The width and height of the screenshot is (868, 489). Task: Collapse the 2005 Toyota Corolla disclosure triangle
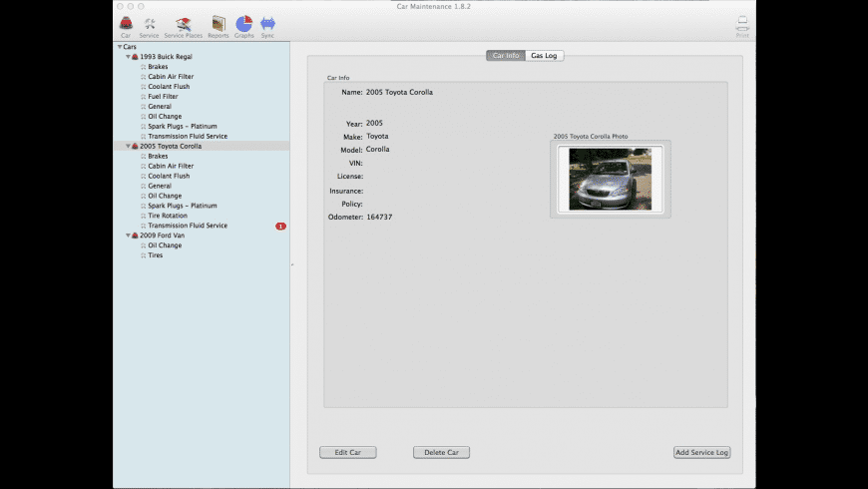128,146
